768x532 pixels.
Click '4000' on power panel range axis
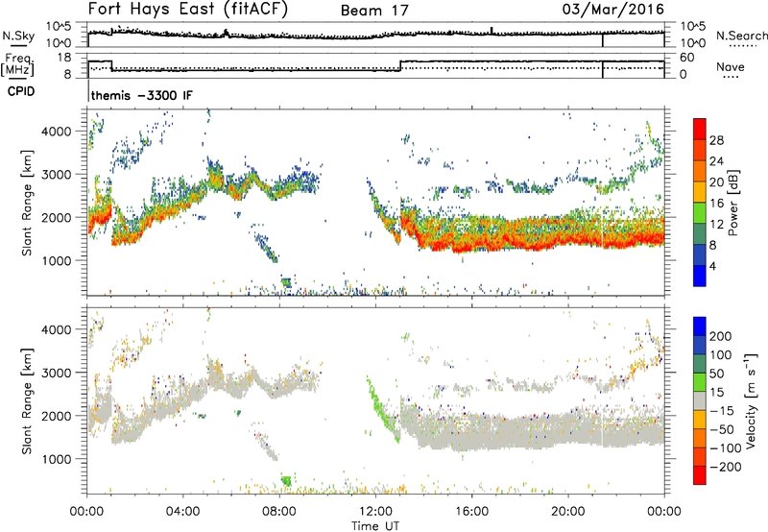click(x=57, y=132)
